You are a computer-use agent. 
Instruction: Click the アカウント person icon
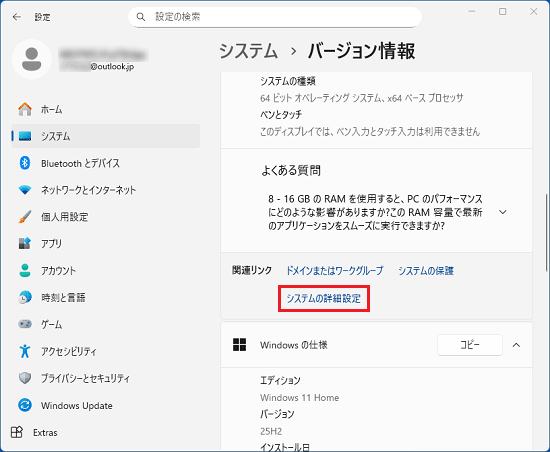click(x=25, y=270)
